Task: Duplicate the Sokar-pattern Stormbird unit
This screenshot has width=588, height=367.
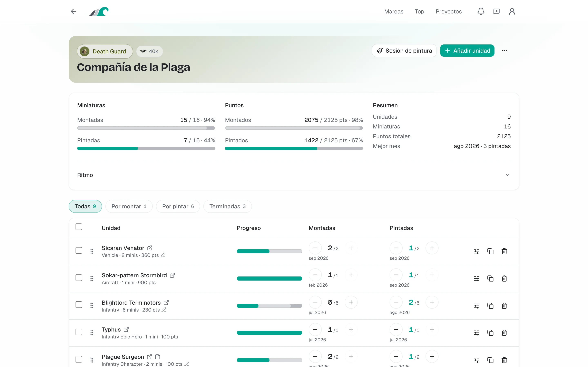Action: pos(490,278)
